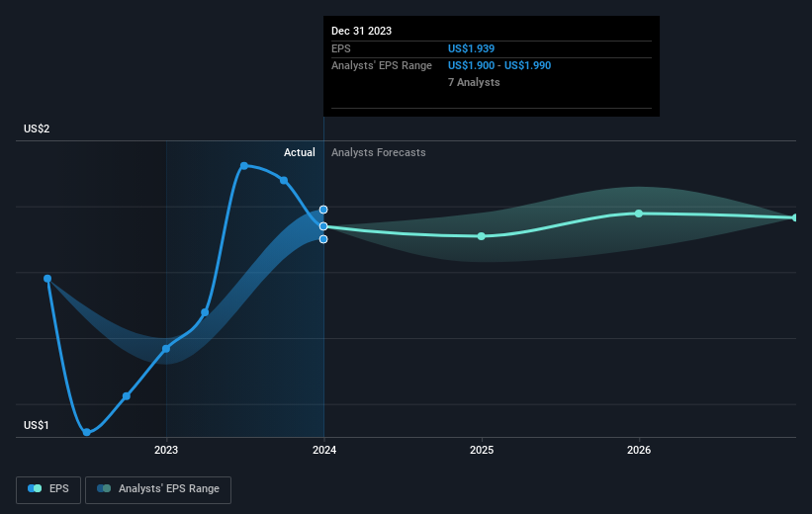The image size is (812, 514).
Task: Click the US$1 y-axis label
Action: [37, 425]
